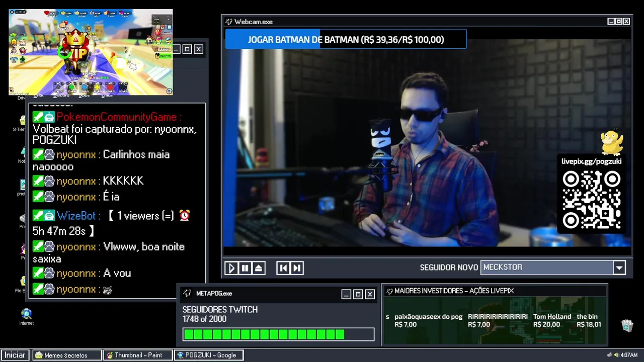
Task: Click the JOGAR BATMAN donation goal bar
Action: tap(346, 39)
